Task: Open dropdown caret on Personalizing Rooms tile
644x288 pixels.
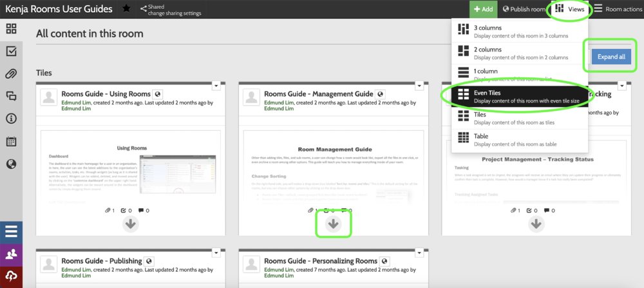Action: coord(419,253)
